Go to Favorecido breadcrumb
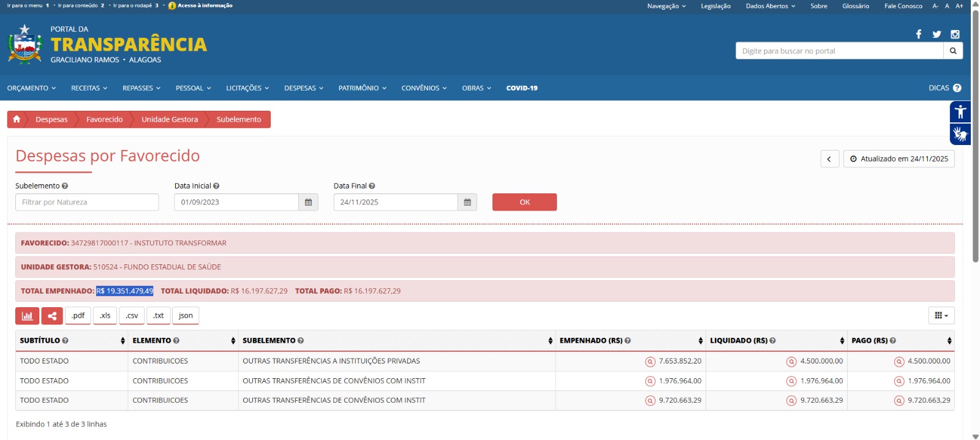This screenshot has height=440, width=980. pyautogui.click(x=104, y=119)
